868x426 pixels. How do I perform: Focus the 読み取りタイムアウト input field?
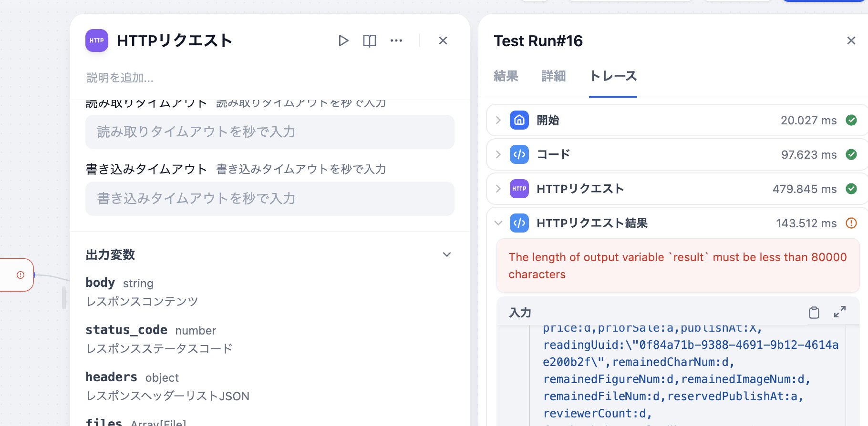270,132
